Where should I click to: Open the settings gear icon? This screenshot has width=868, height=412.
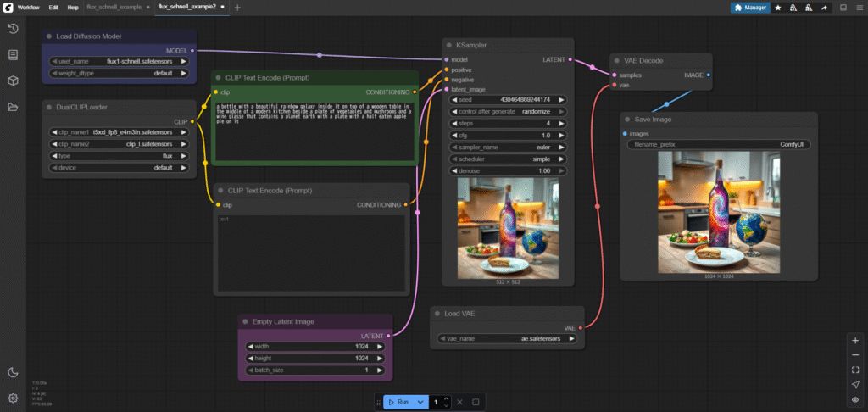14,398
